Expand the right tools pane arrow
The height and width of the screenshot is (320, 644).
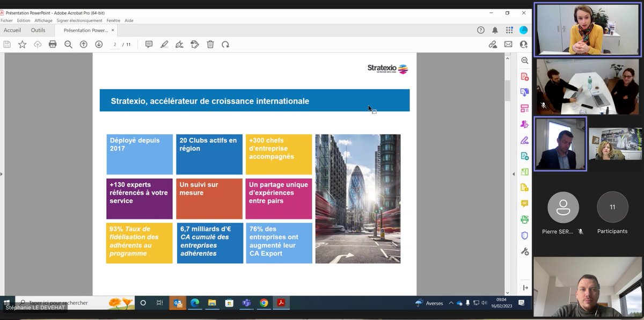525,288
